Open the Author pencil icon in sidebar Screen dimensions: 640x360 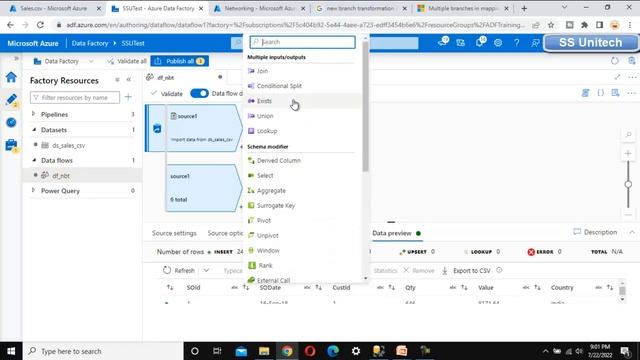pyautogui.click(x=11, y=100)
